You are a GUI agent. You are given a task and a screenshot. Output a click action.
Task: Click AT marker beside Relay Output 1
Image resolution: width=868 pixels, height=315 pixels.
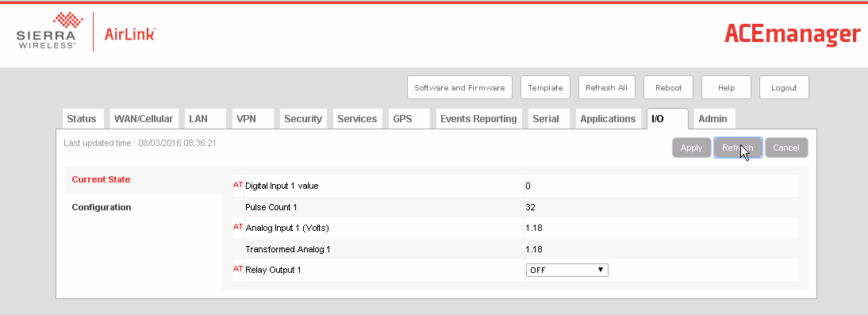[x=238, y=269]
